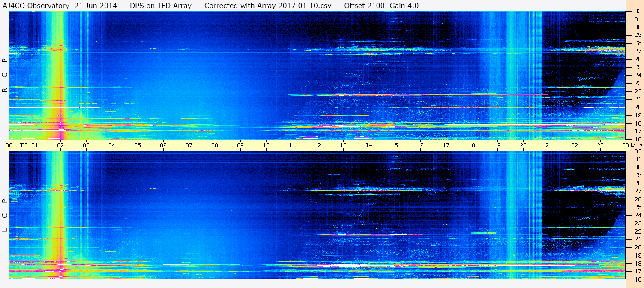Select the 14 hour mark on time axis

[x=369, y=145]
